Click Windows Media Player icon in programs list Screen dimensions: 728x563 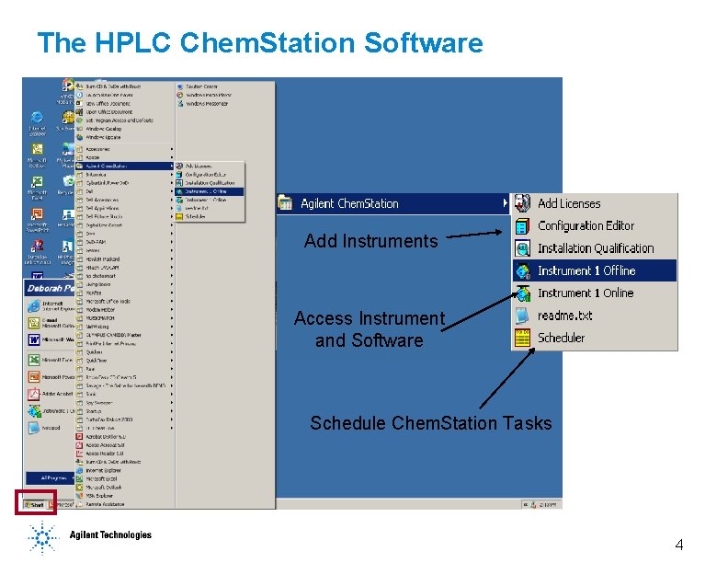point(180,95)
